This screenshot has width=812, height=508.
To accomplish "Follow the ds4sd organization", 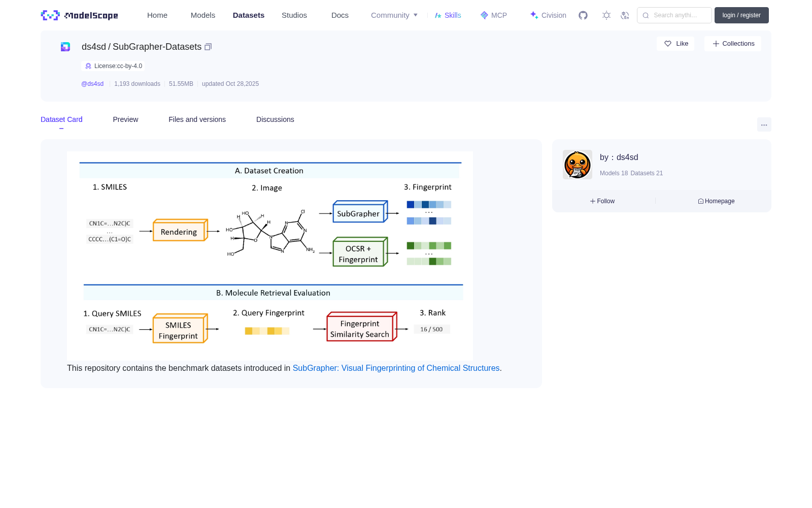I will pyautogui.click(x=602, y=201).
